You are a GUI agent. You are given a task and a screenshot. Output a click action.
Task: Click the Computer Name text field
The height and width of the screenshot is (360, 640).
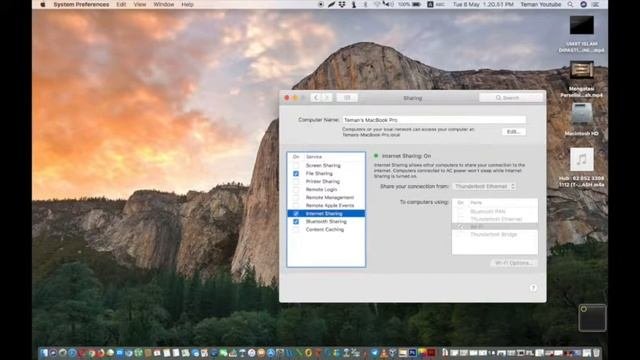point(434,120)
